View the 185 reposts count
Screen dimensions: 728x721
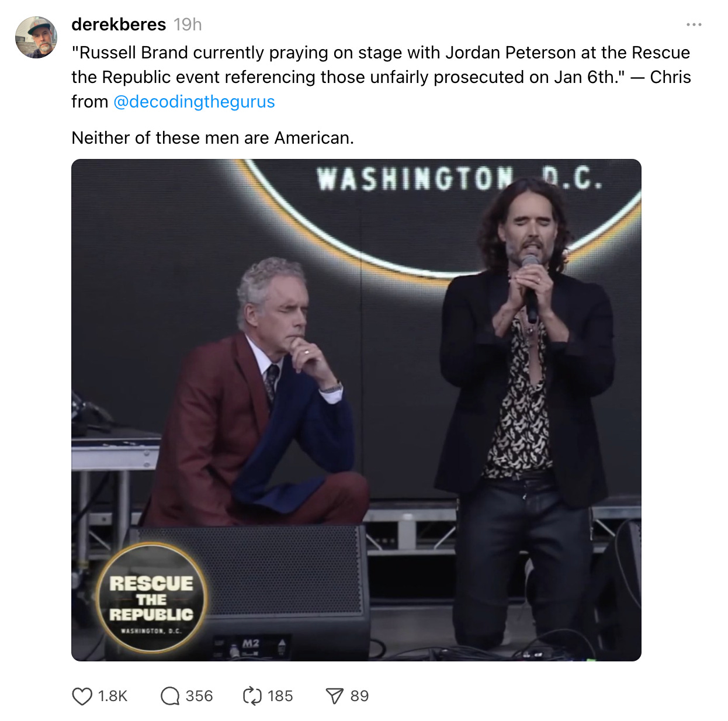[x=280, y=696]
